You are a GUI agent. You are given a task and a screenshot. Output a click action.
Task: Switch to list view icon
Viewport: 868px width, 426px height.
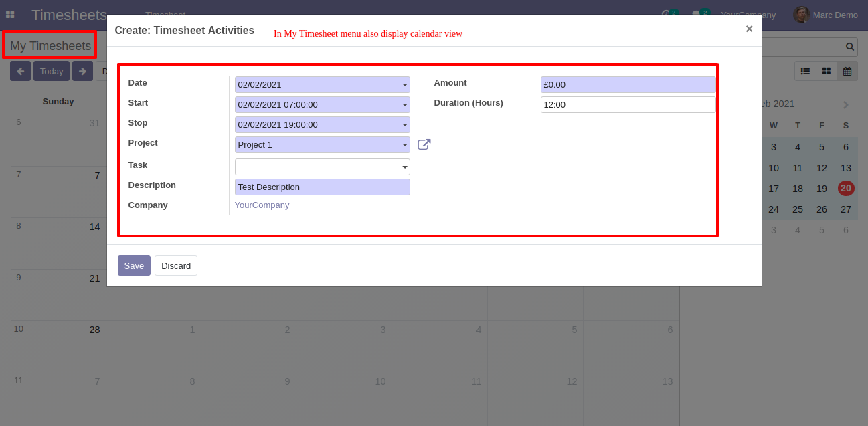click(x=805, y=71)
